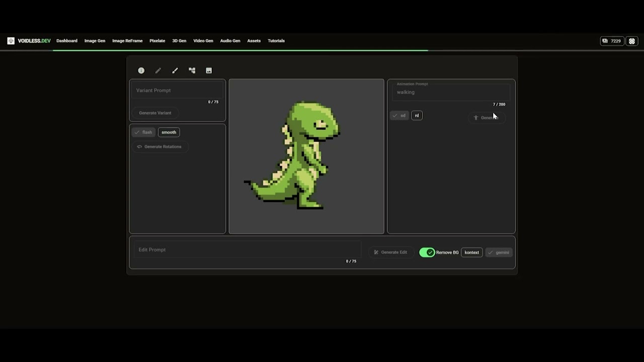644x362 pixels.
Task: Click the Generate Edit button
Action: click(x=390, y=252)
